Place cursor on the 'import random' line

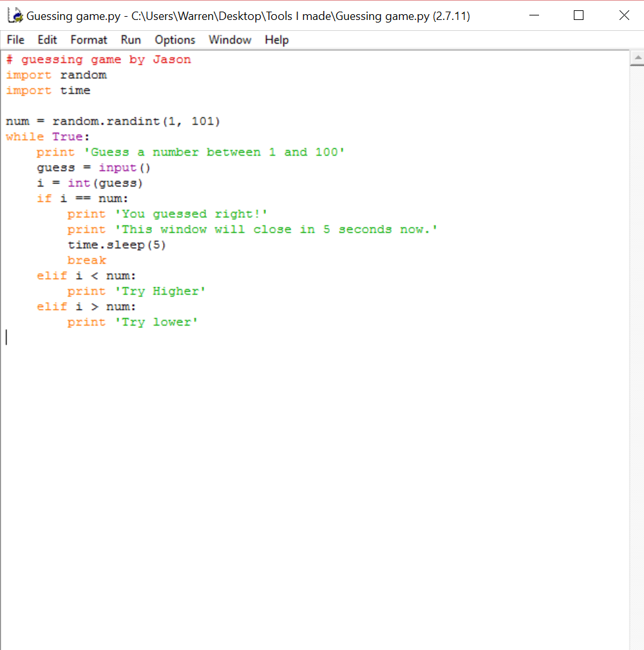coord(56,75)
